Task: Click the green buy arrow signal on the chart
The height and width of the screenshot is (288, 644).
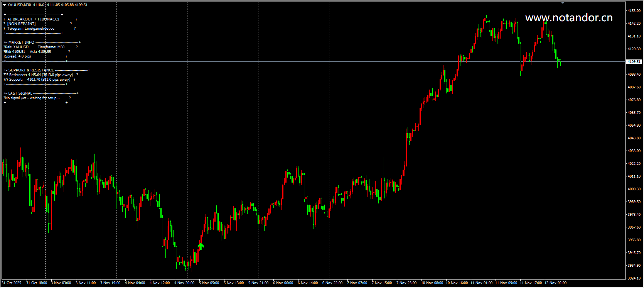Action: (x=201, y=246)
